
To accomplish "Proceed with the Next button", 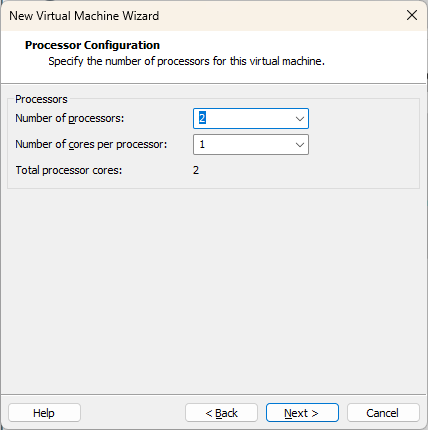I will [302, 413].
